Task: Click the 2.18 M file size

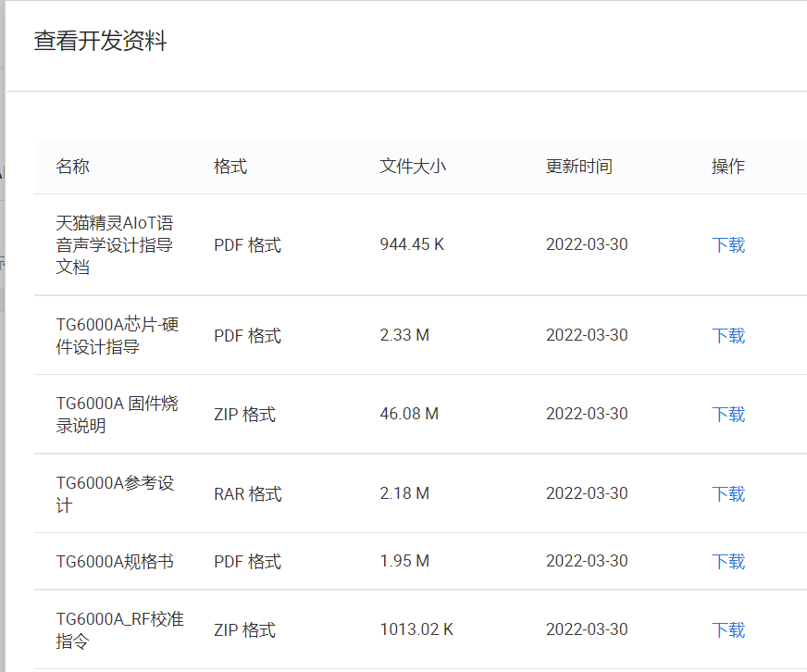Action: 404,493
